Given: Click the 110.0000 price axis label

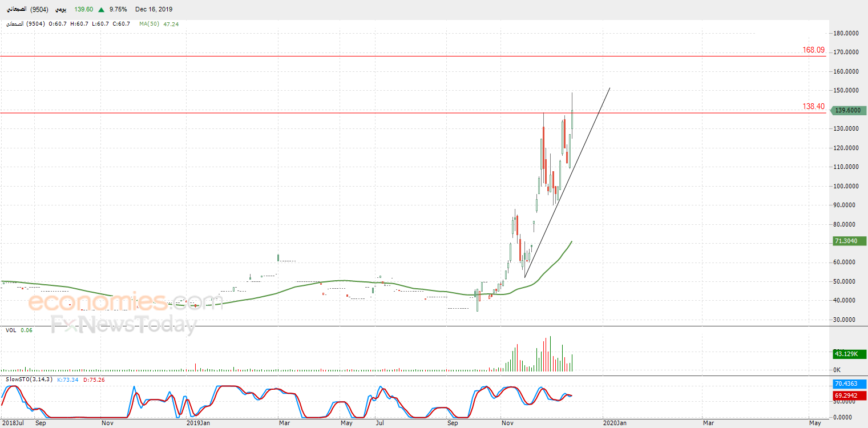Looking at the screenshot, I should 847,167.
